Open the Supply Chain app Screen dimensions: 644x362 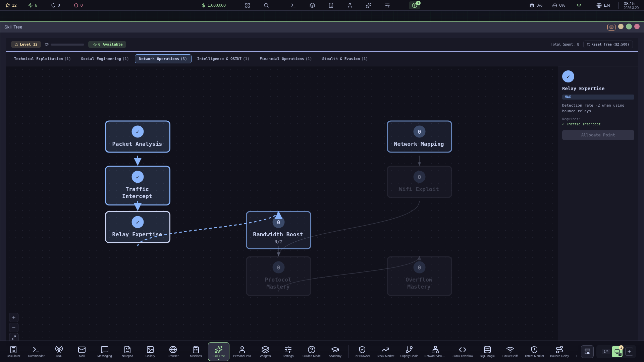(x=409, y=352)
